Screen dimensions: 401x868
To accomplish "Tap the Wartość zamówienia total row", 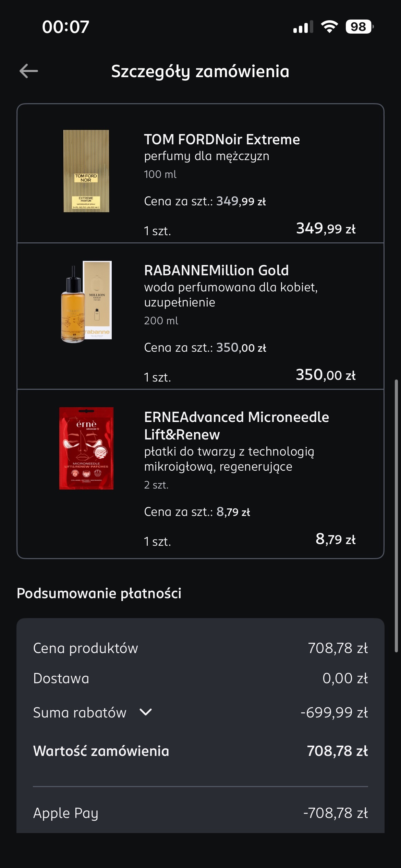I will coord(200,751).
